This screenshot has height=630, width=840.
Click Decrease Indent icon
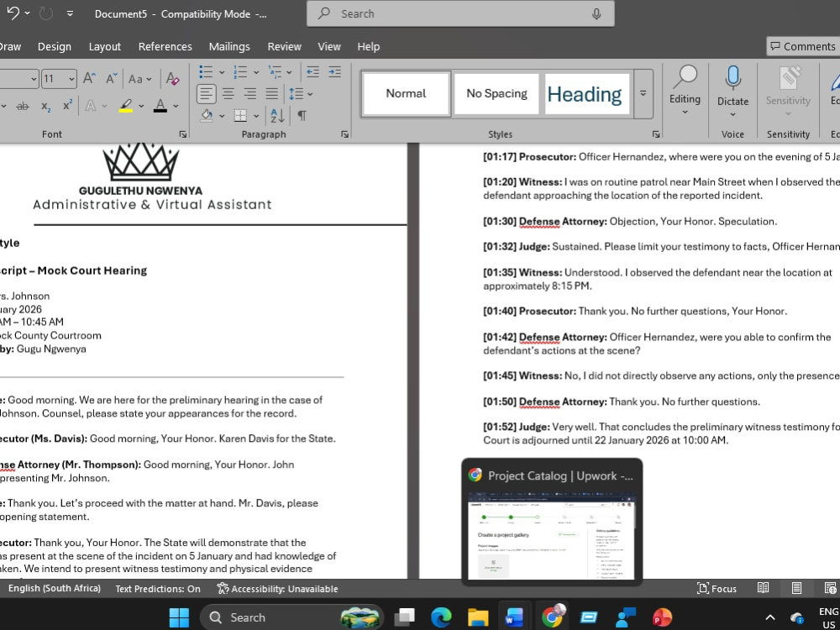tap(312, 71)
